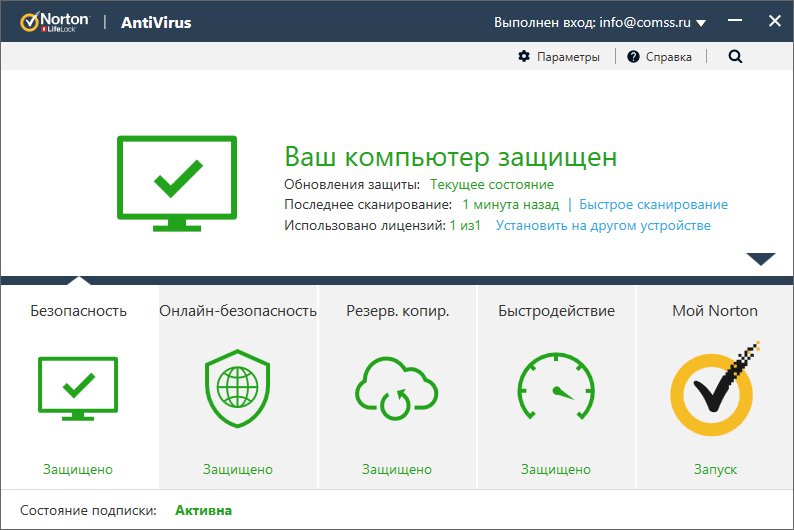Click the search magnifier icon
Image resolution: width=794 pixels, height=530 pixels.
pyautogui.click(x=735, y=57)
